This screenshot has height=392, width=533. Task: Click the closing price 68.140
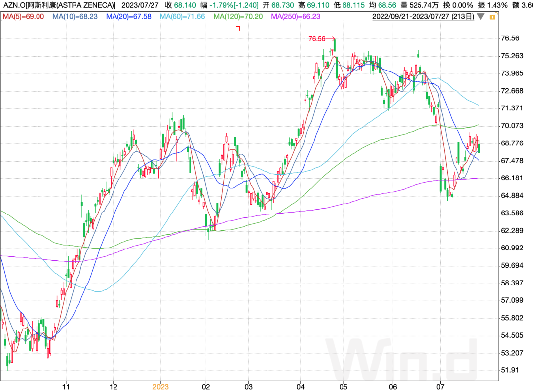[x=185, y=5]
